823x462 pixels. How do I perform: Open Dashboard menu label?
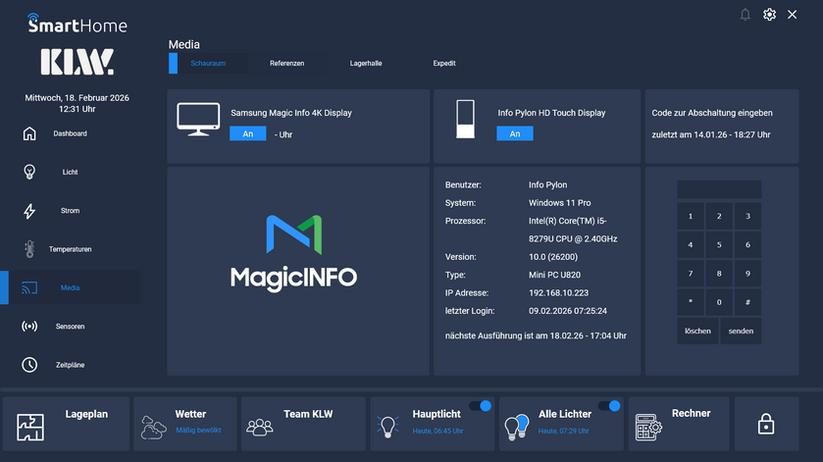coord(70,133)
